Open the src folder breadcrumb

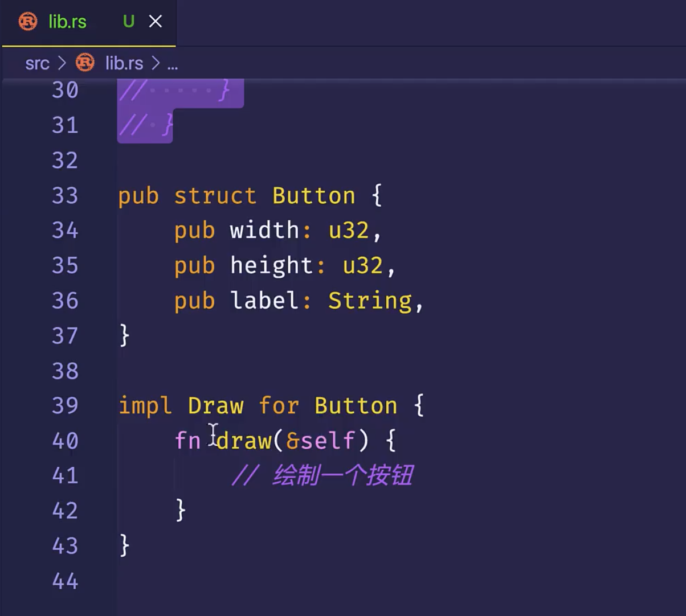click(x=37, y=63)
